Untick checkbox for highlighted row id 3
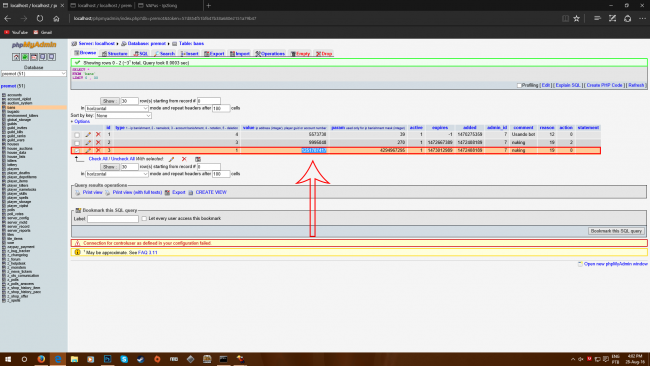 click(77, 151)
